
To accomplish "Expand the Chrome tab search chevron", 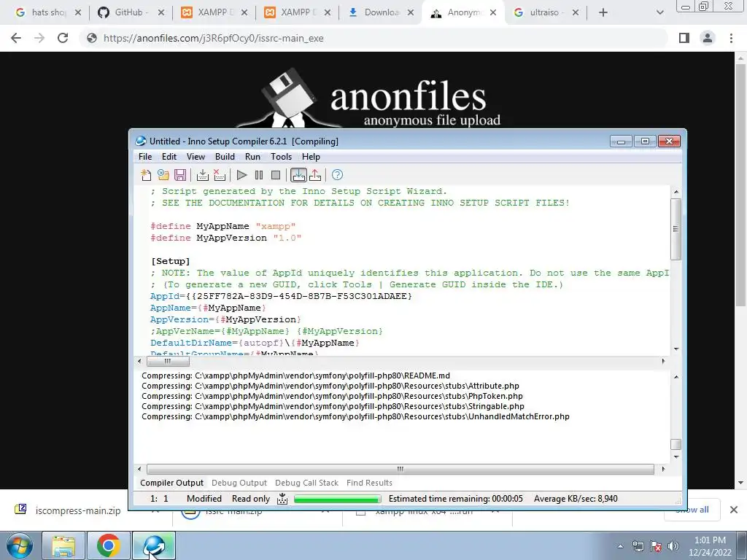I will tap(659, 12).
